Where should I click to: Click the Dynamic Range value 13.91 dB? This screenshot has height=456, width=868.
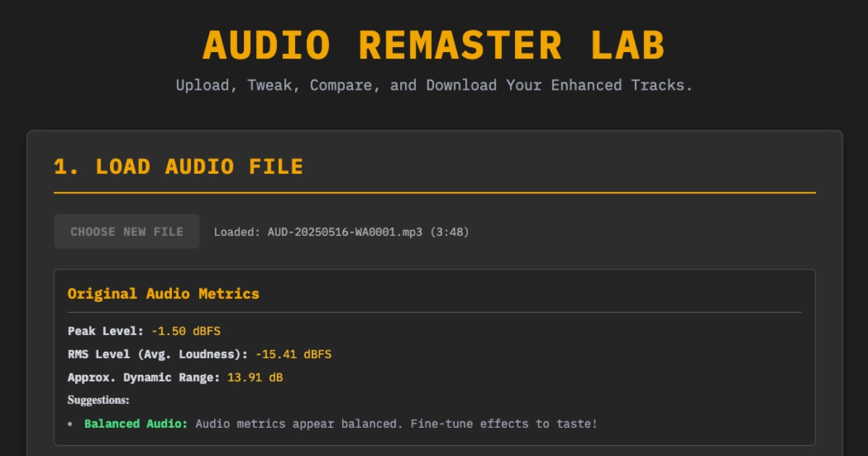255,377
